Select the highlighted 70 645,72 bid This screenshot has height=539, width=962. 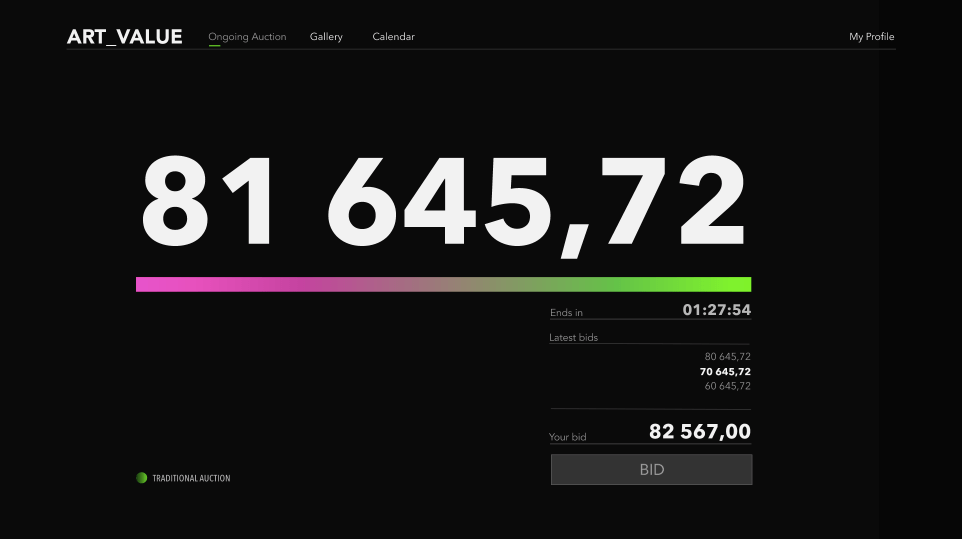pyautogui.click(x=725, y=371)
